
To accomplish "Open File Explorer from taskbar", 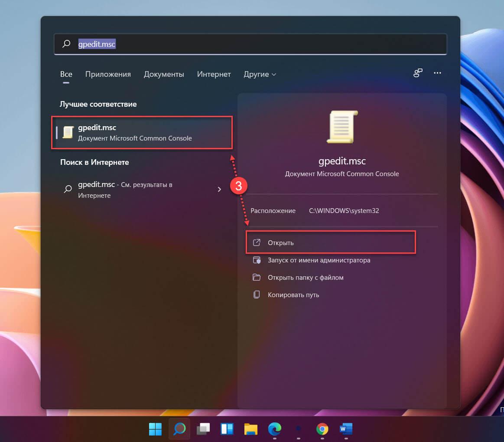I will 251,429.
